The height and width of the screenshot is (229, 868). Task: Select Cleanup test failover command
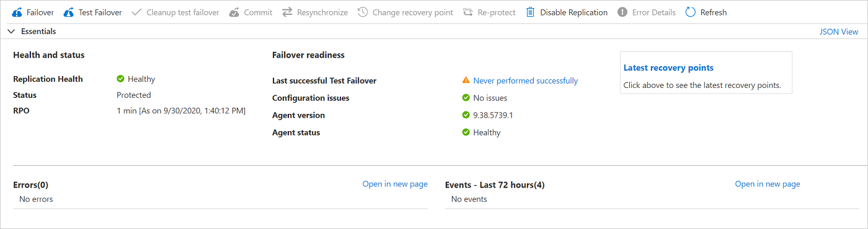pos(175,12)
